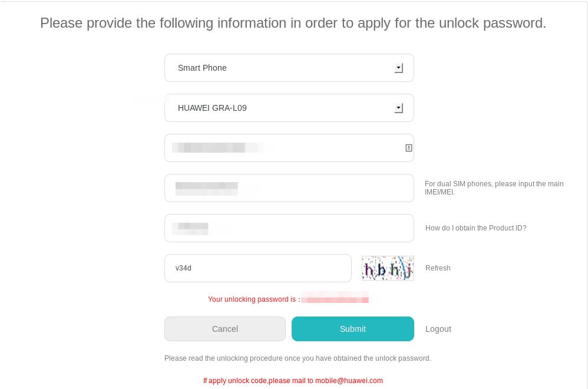
Task: Click the captcha text field containing v34d
Action: pyautogui.click(x=258, y=268)
